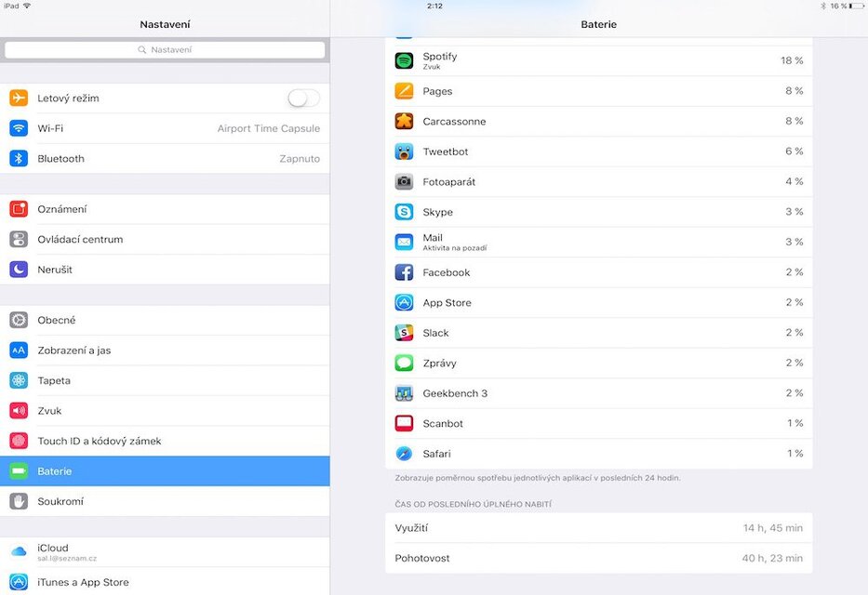Image resolution: width=868 pixels, height=595 pixels.
Task: Tap the Fotoaparát camera icon
Action: 404,181
